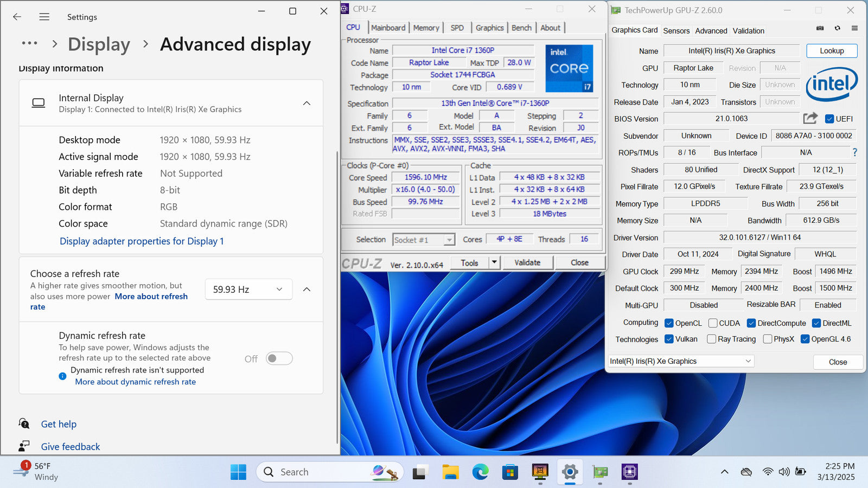Switch to the Mainboard tab in CPU-Z
868x488 pixels.
point(388,28)
